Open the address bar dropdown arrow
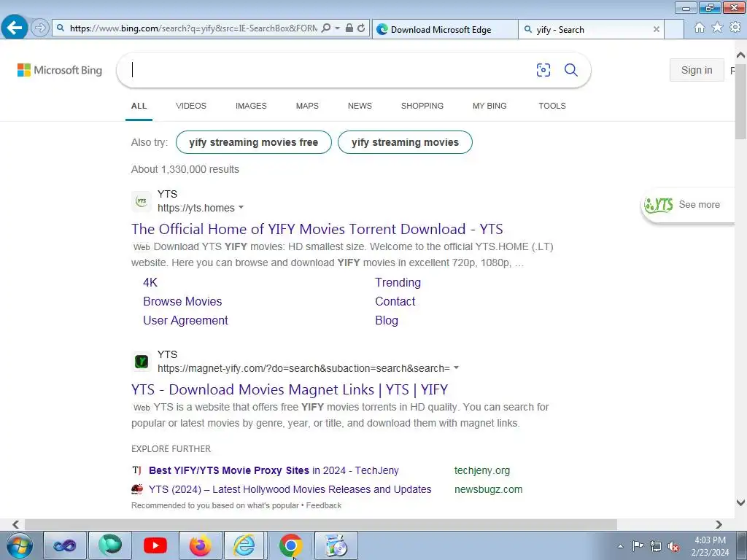747x560 pixels. click(x=337, y=28)
